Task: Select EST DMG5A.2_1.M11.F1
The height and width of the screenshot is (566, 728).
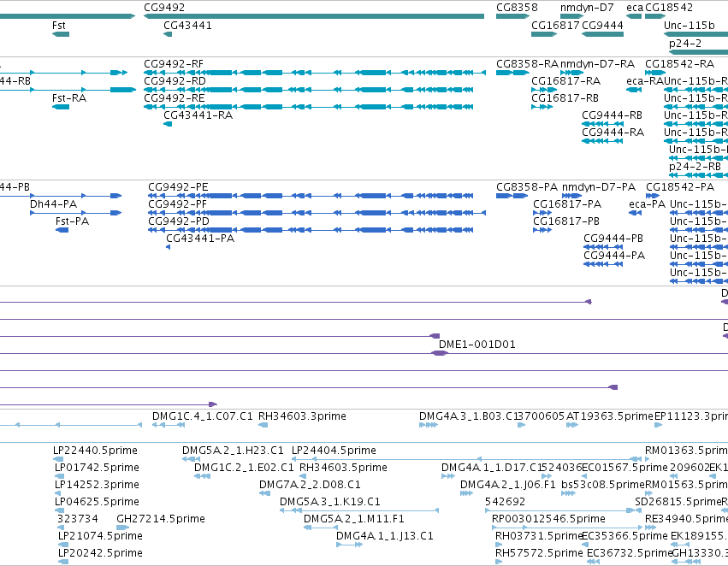Action: (354, 520)
